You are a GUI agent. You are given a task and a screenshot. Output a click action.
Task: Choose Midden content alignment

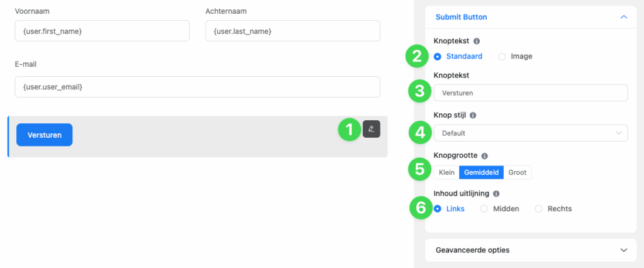(x=484, y=209)
